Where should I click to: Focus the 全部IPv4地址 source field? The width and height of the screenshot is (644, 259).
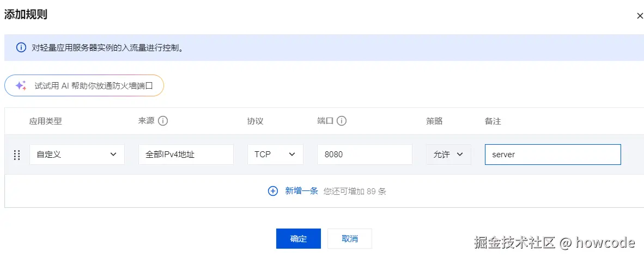(x=186, y=155)
